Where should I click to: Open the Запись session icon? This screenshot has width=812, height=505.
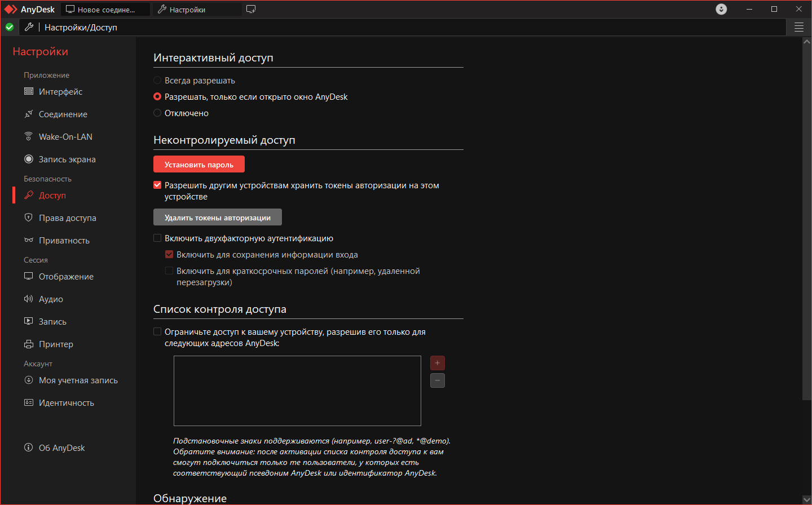coord(29,321)
